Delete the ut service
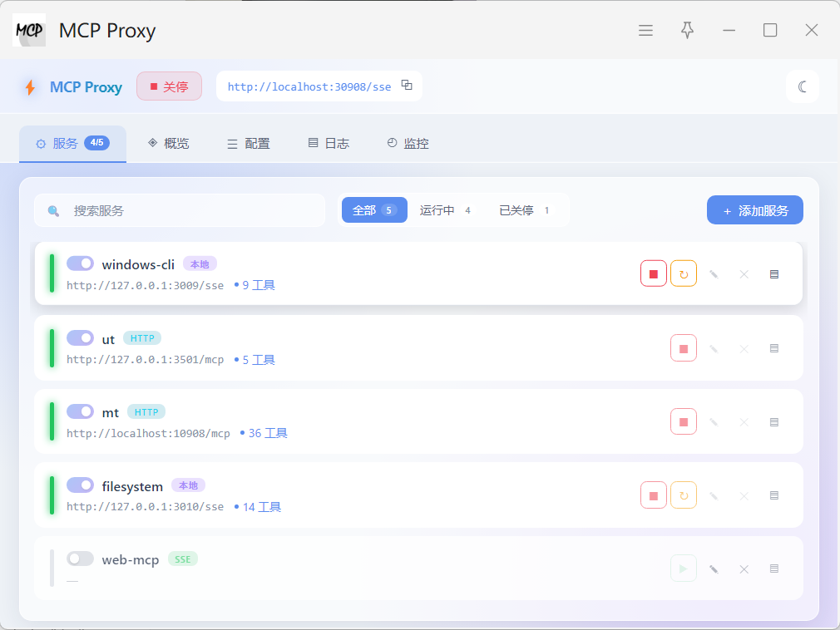The height and width of the screenshot is (630, 840). click(x=744, y=348)
